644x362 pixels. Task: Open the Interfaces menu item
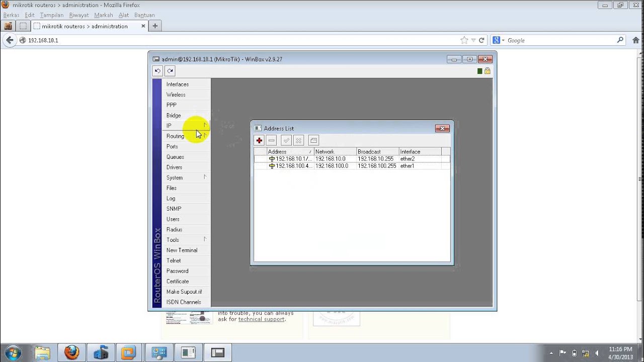[186, 84]
